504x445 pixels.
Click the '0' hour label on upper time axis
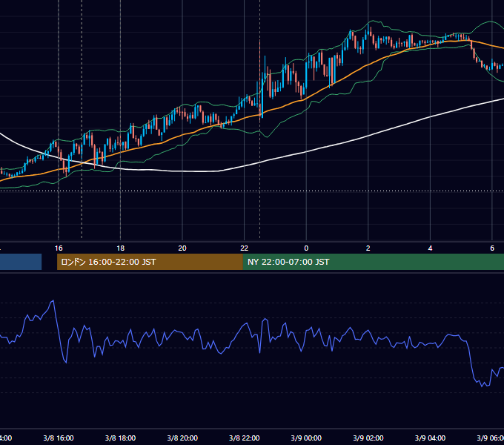(306, 248)
